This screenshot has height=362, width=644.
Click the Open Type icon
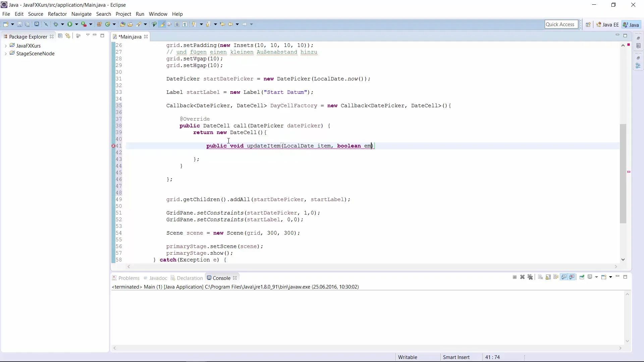tap(122, 24)
